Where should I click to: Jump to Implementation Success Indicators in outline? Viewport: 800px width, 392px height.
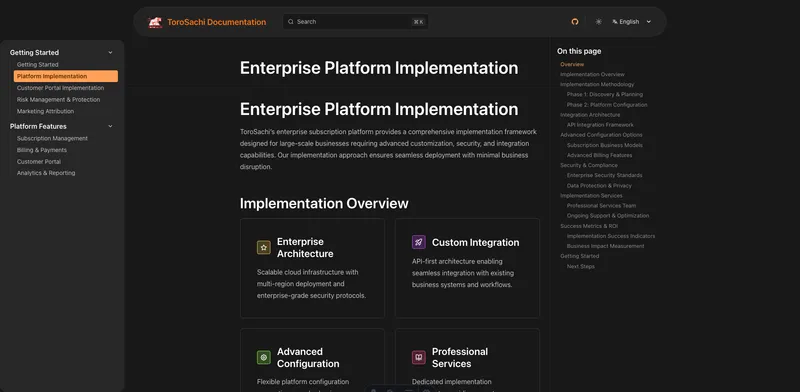(611, 236)
